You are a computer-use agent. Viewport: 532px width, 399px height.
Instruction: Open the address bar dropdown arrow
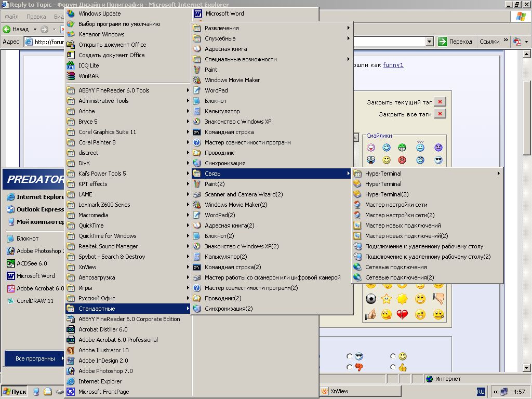429,42
